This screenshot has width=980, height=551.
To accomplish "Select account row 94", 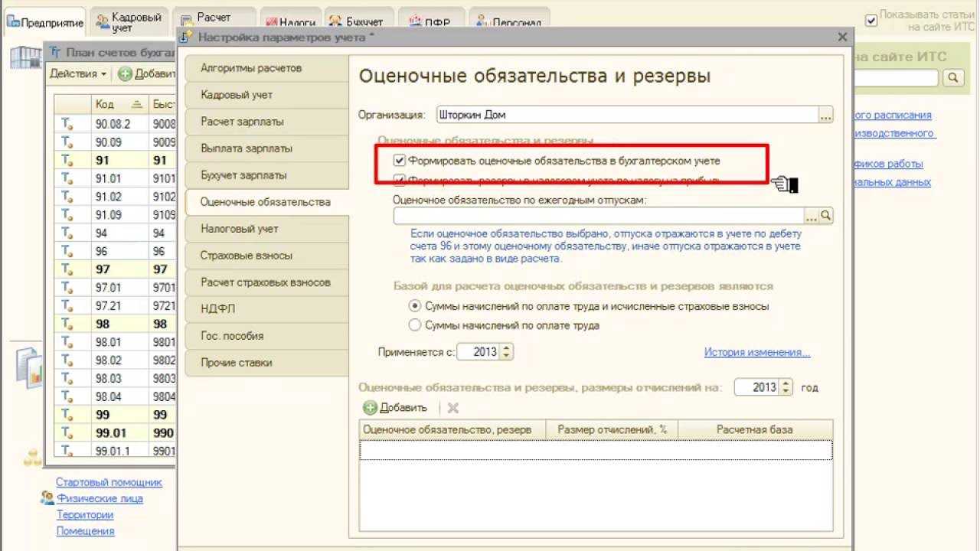I will [x=113, y=233].
